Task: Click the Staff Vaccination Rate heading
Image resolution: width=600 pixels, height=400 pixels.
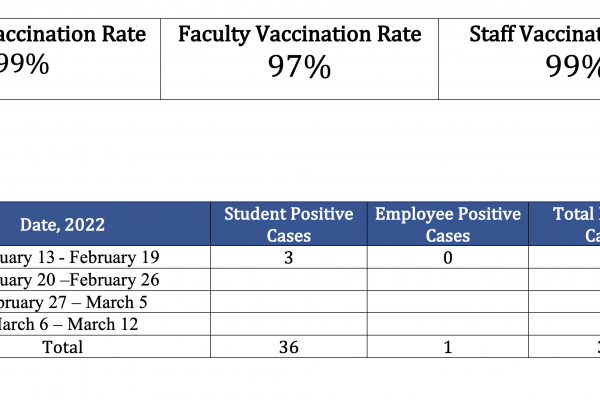Action: point(534,34)
